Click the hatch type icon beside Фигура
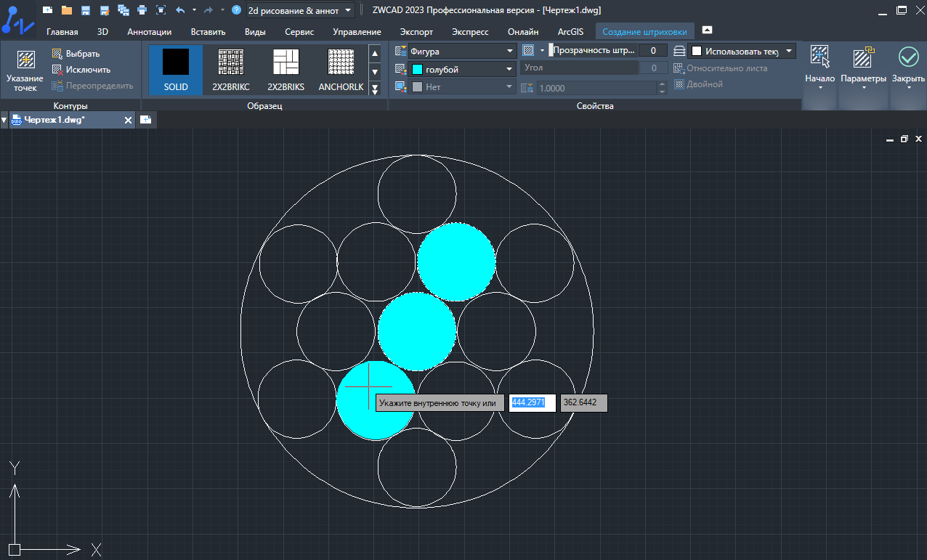Viewport: 927px width, 560px height. pyautogui.click(x=400, y=51)
